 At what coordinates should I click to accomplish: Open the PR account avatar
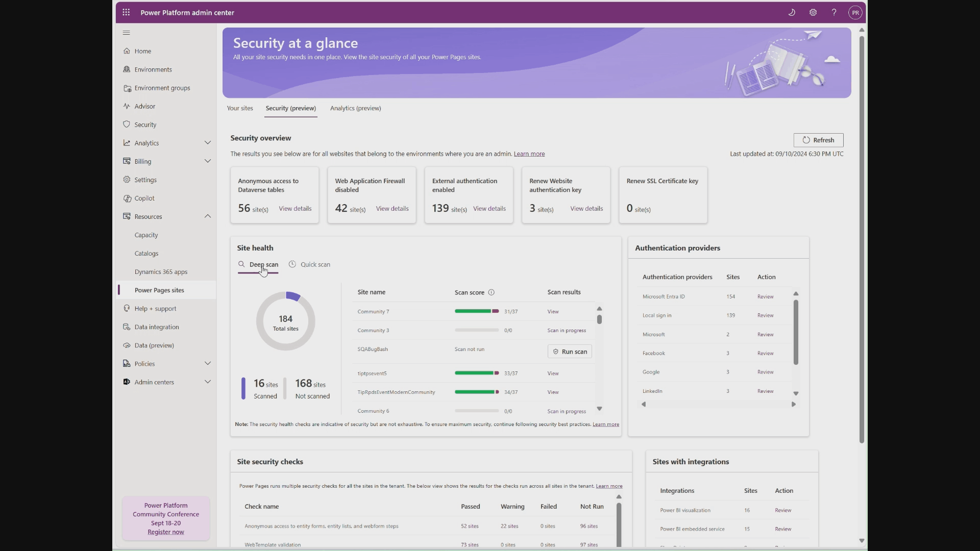pos(855,12)
